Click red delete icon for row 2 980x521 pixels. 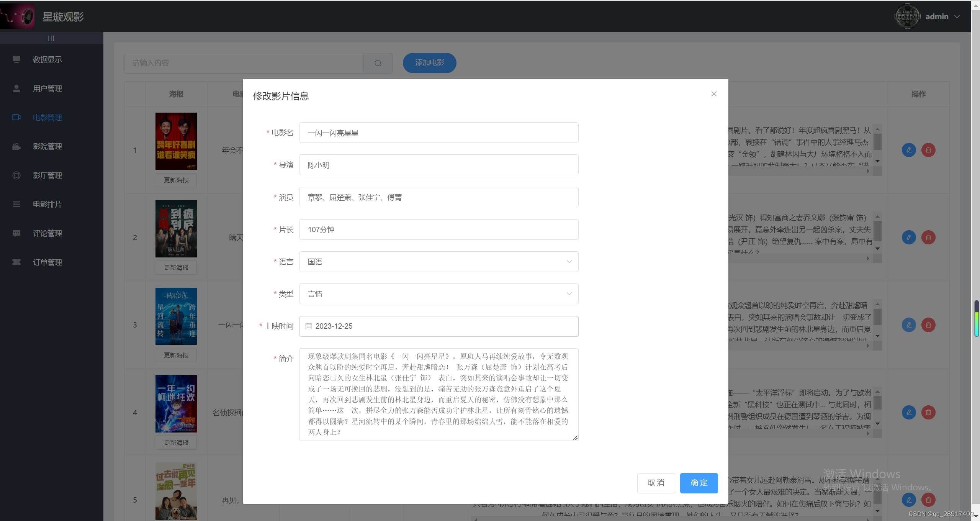tap(928, 238)
